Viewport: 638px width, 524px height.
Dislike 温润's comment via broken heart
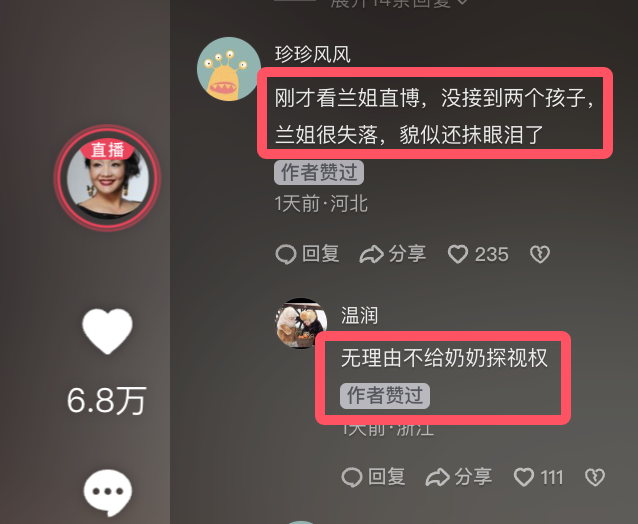tap(595, 477)
